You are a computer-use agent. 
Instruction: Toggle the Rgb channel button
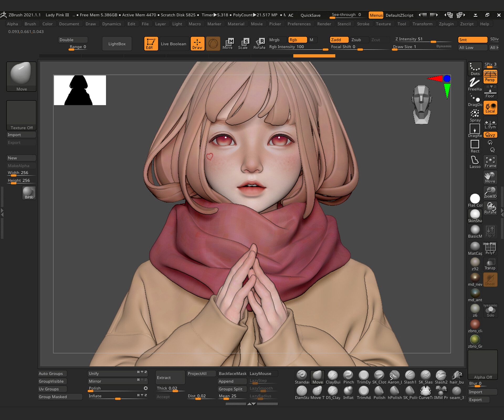pos(298,40)
